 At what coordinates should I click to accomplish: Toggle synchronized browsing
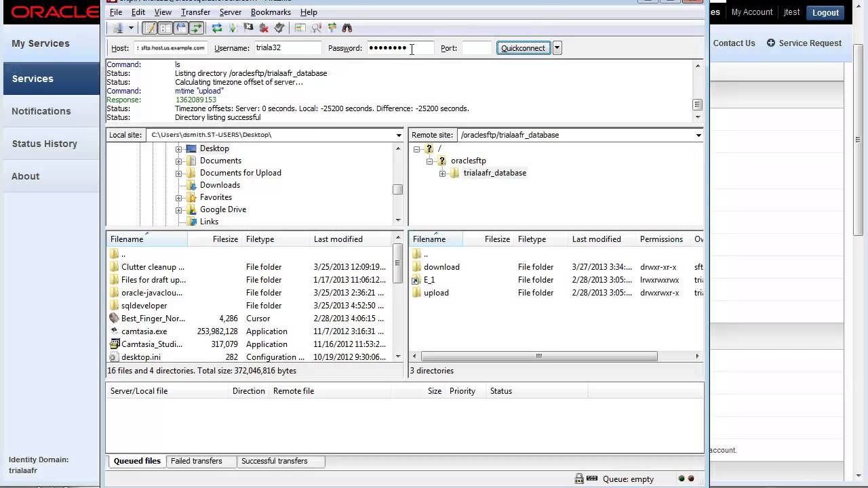pyautogui.click(x=332, y=28)
